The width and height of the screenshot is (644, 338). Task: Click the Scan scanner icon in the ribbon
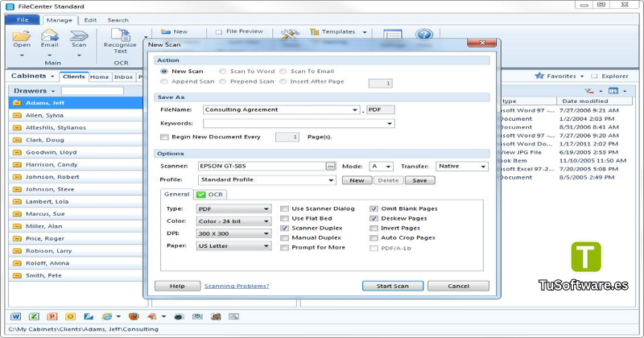(x=79, y=35)
